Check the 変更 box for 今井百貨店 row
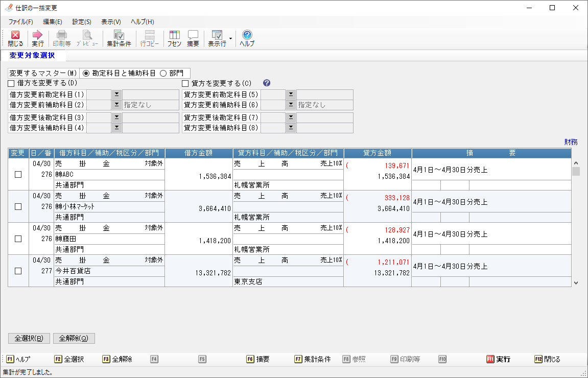The height and width of the screenshot is (378, 588). click(x=18, y=271)
